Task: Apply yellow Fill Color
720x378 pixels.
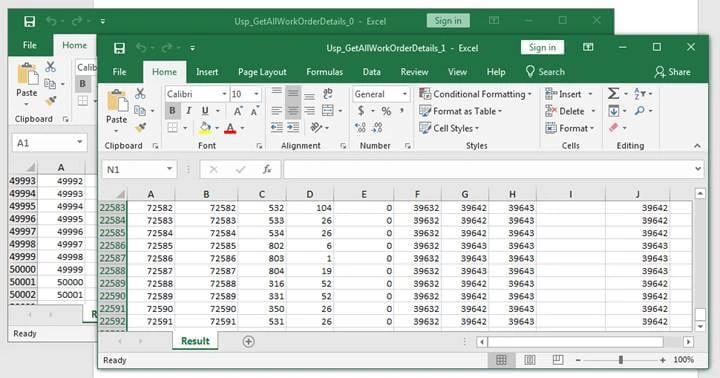Action: 205,128
